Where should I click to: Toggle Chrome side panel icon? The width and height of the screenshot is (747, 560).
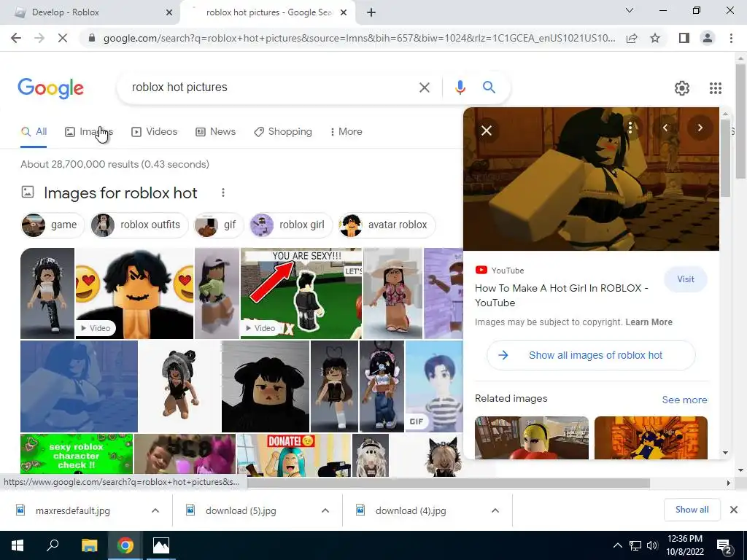684,38
